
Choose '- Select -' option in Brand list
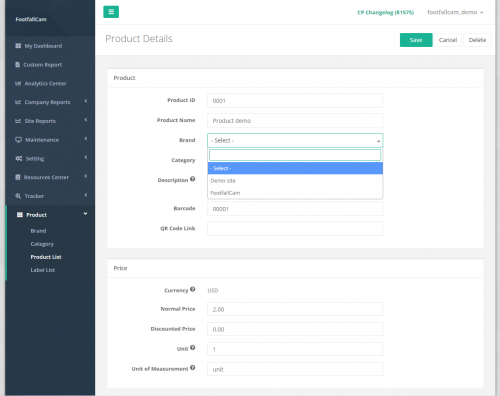[295, 168]
